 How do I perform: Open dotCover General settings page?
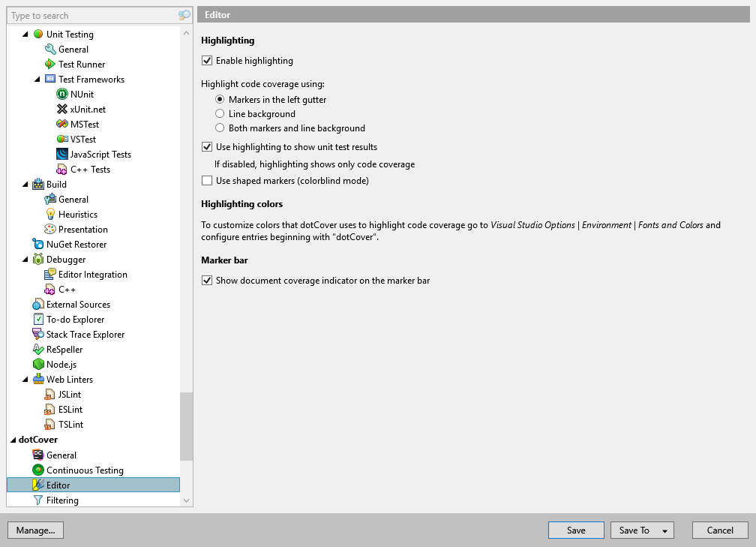(61, 455)
